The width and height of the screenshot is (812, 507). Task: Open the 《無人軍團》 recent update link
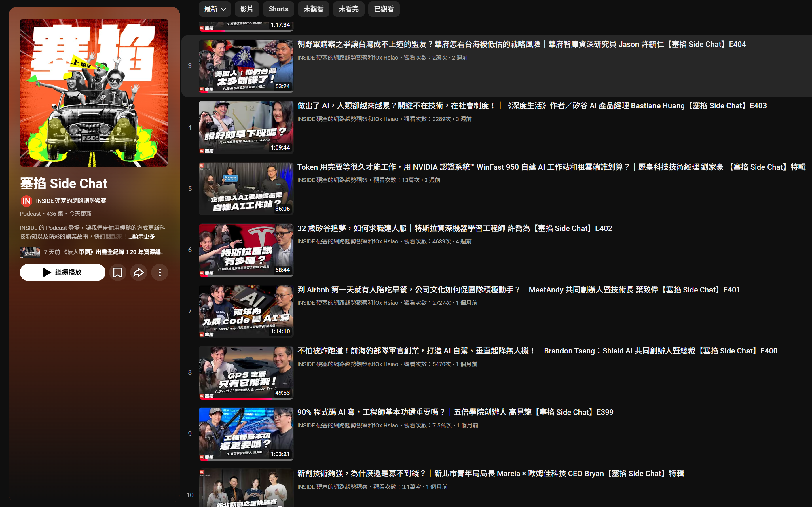[x=92, y=252]
